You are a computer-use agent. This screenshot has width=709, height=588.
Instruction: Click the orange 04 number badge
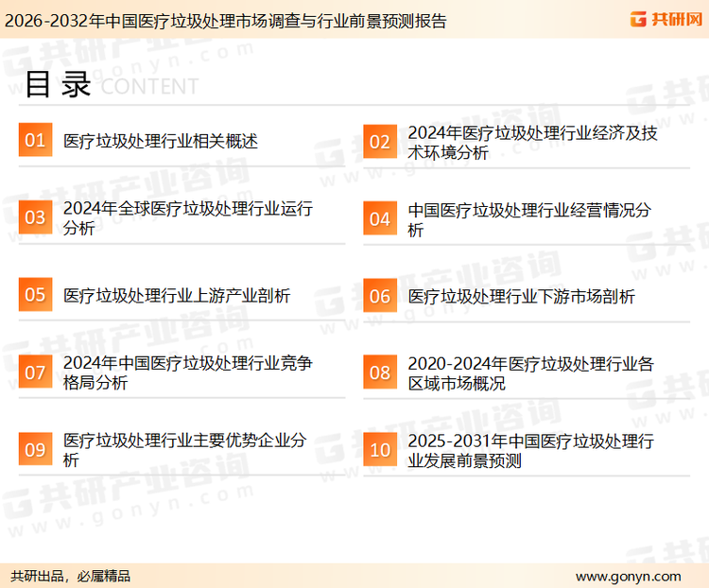pyautogui.click(x=380, y=218)
